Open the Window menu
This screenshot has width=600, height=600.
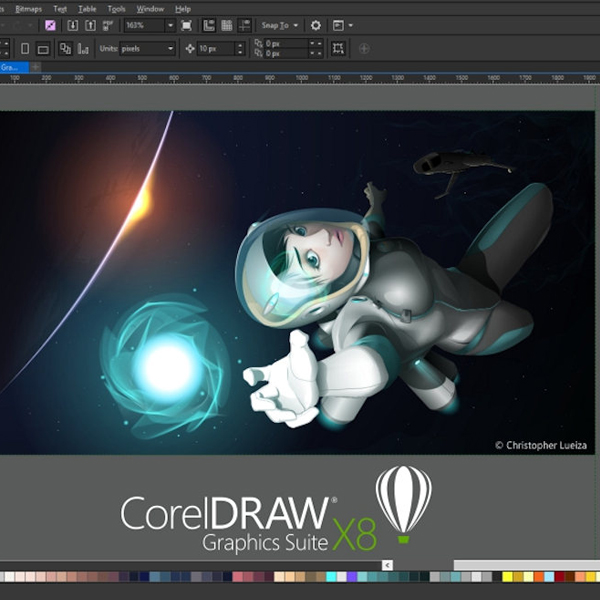(150, 8)
